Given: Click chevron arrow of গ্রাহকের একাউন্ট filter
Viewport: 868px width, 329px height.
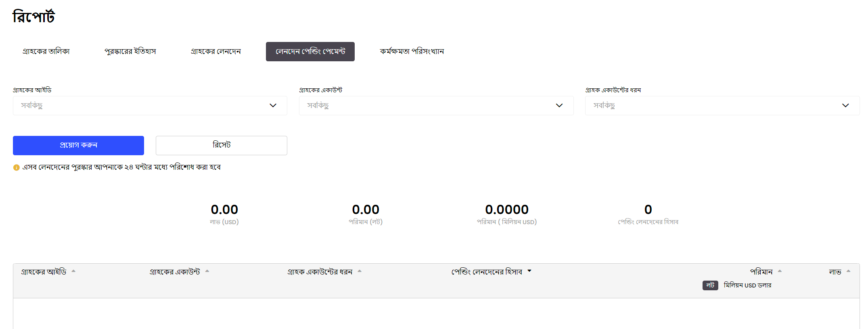Looking at the screenshot, I should (559, 106).
